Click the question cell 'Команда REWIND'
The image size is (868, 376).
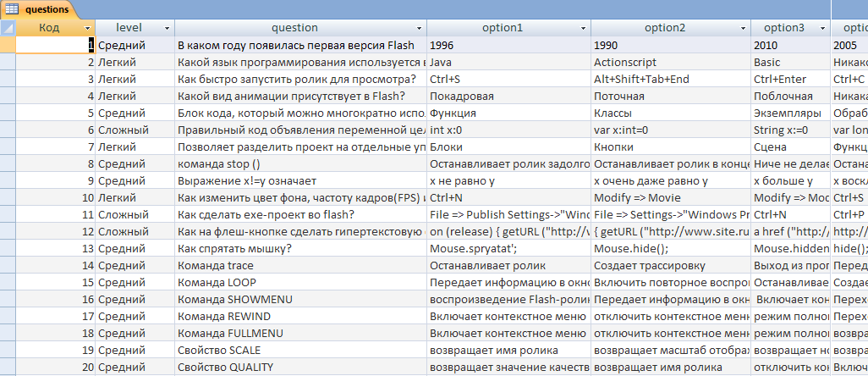[x=301, y=316]
